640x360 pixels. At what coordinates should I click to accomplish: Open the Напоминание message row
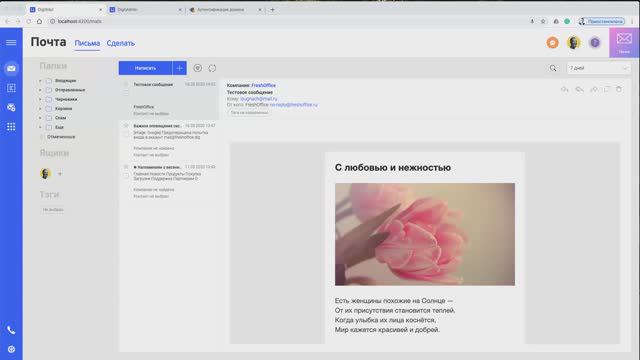point(169,182)
